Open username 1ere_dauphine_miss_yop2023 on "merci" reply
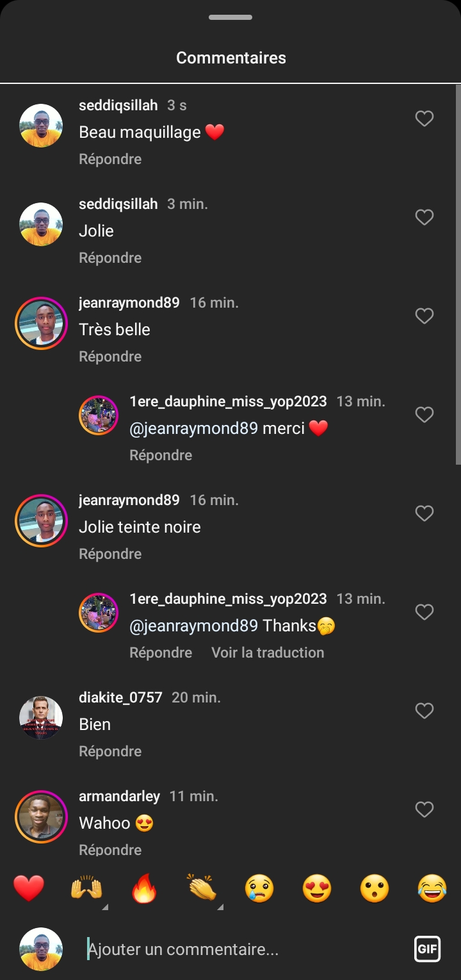 click(x=228, y=402)
